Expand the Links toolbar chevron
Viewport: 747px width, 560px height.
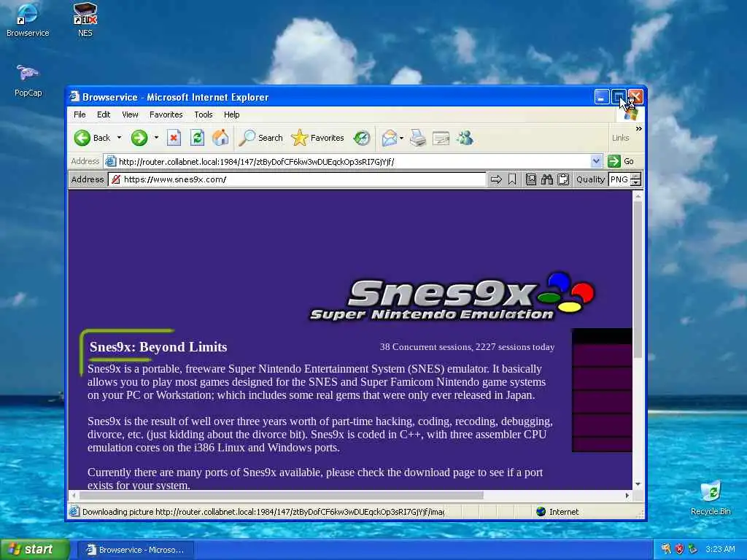[x=639, y=128]
